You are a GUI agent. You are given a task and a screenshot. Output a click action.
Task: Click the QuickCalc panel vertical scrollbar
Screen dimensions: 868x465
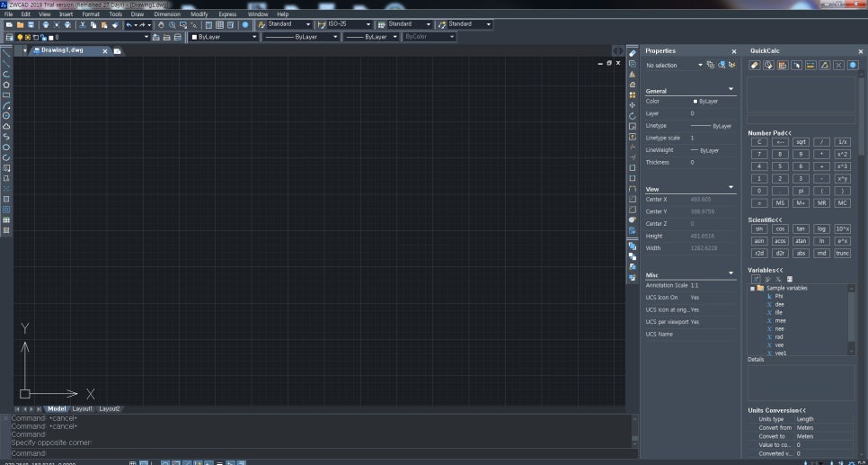(x=861, y=116)
